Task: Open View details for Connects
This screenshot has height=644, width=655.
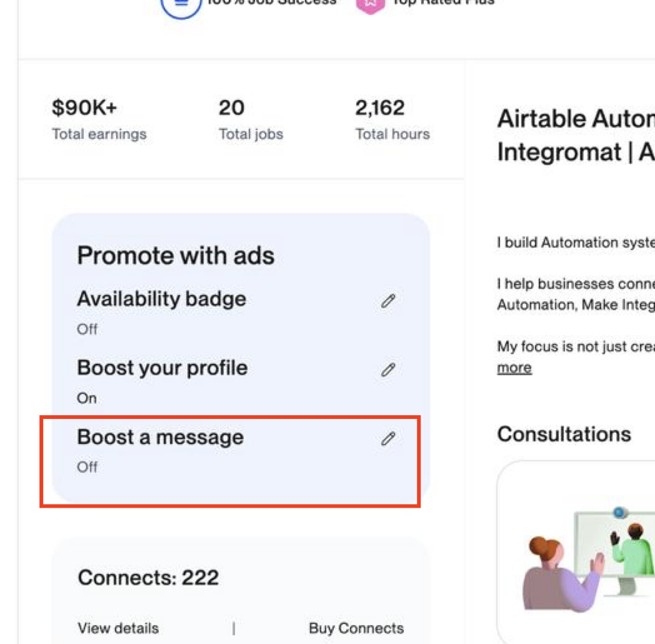Action: click(x=118, y=628)
